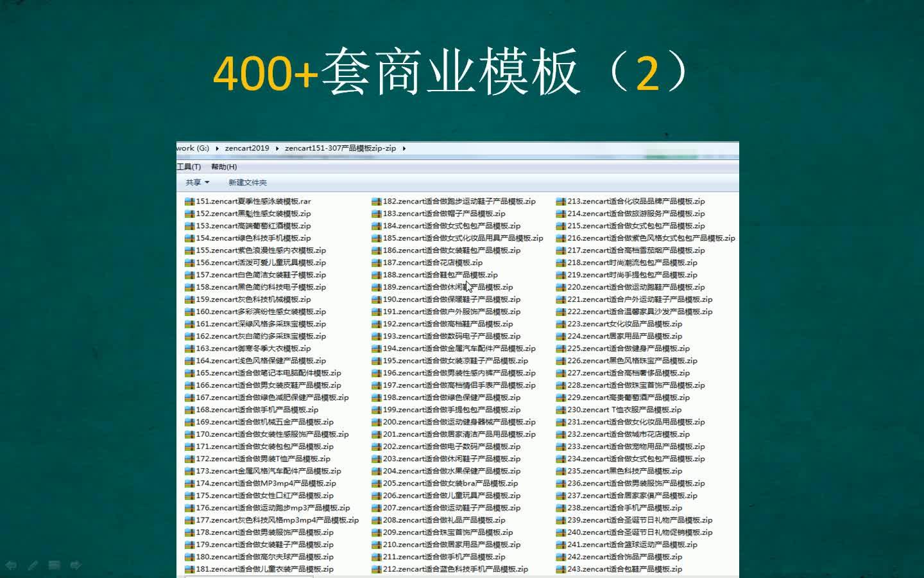Click archive icon of file 237.zencart
This screenshot has height=578, width=924.
tap(561, 496)
